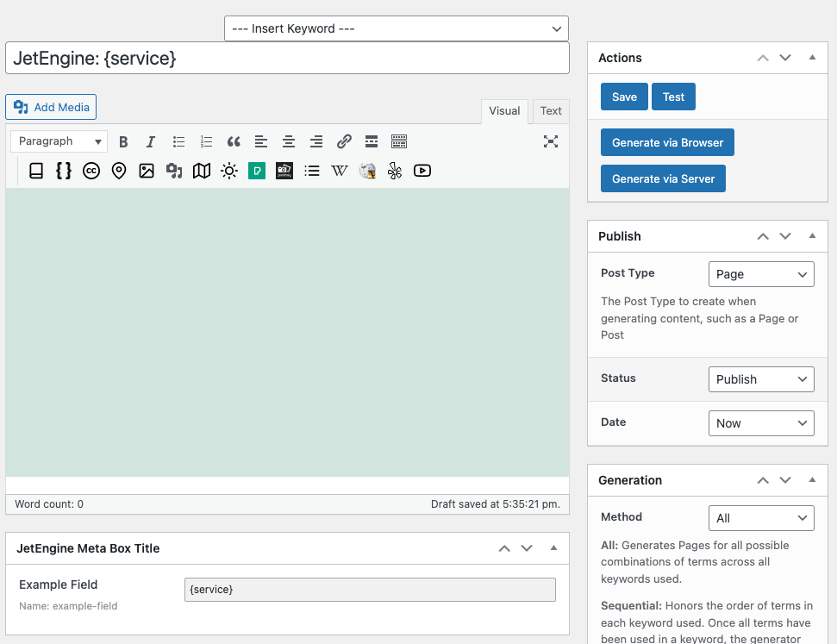The height and width of the screenshot is (644, 837).
Task: Open the Status dropdown
Action: pos(761,379)
